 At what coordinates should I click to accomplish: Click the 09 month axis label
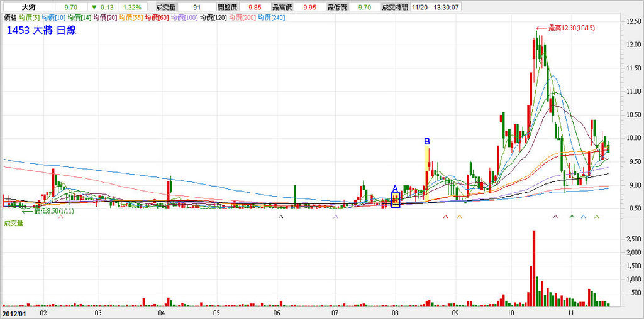click(x=457, y=313)
